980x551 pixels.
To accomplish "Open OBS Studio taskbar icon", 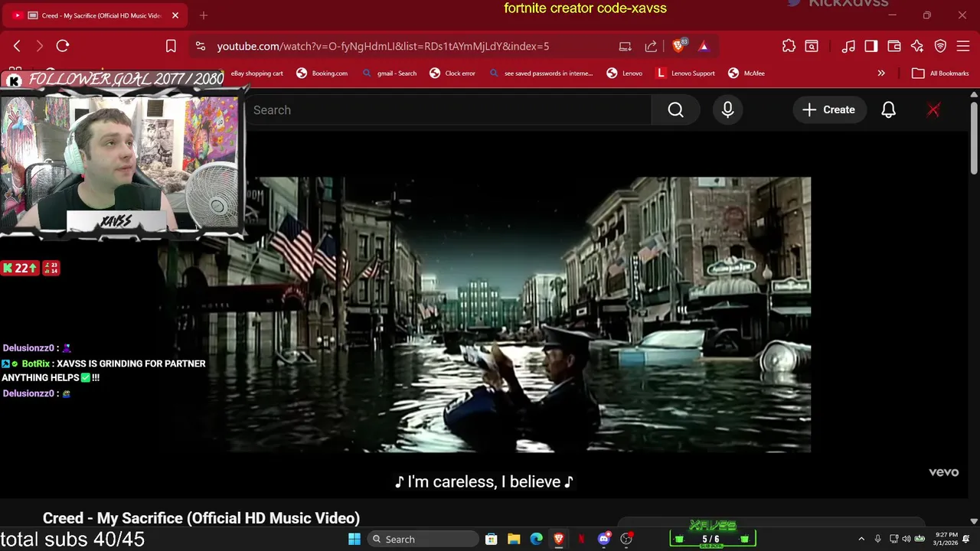I will coord(626,539).
